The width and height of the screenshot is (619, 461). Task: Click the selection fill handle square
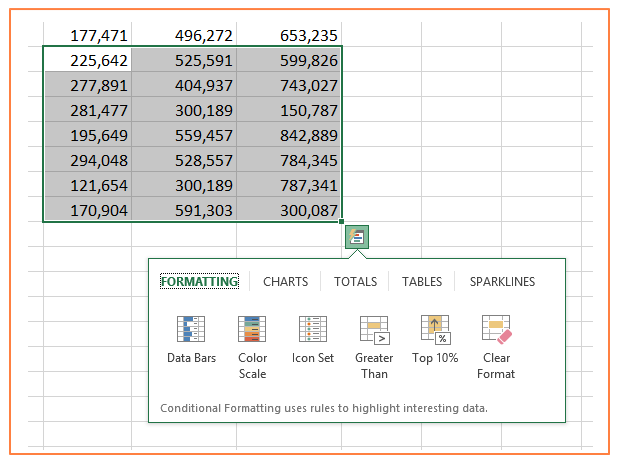pyautogui.click(x=342, y=222)
